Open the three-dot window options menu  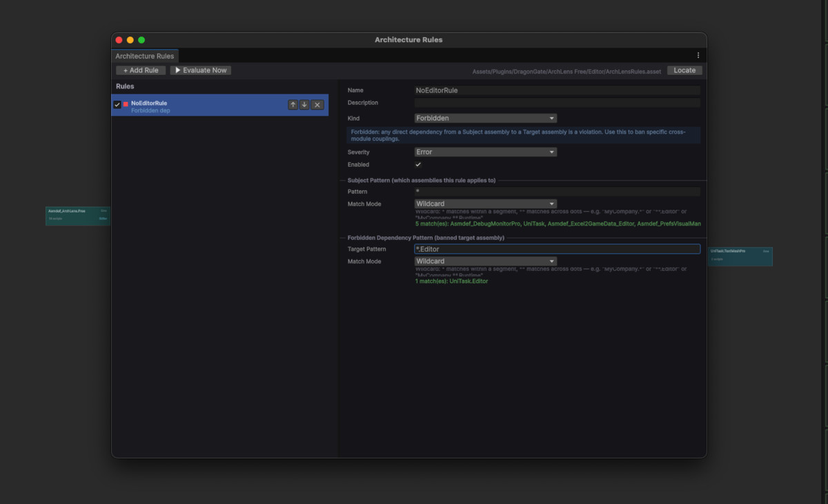pos(698,55)
